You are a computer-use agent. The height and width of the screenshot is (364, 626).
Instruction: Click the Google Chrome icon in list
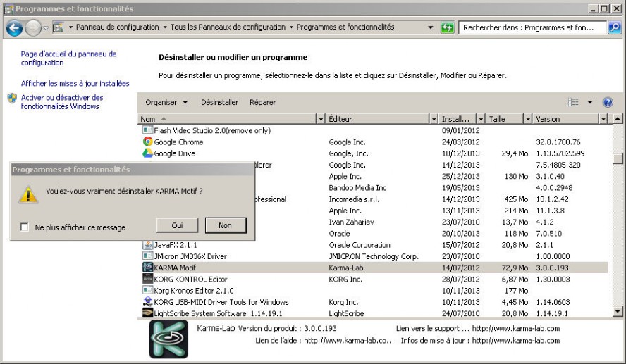[x=148, y=142]
